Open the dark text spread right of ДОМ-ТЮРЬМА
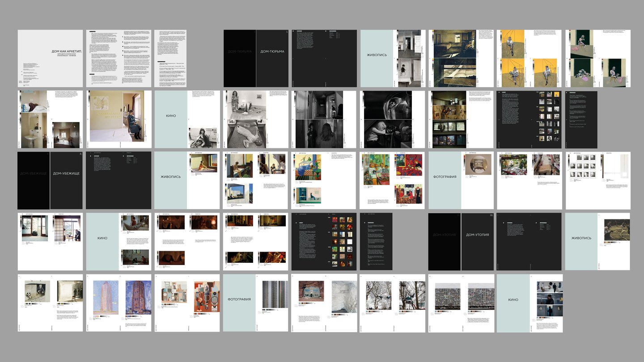Screen dimensions: 644x362 pyautogui.click(x=324, y=59)
